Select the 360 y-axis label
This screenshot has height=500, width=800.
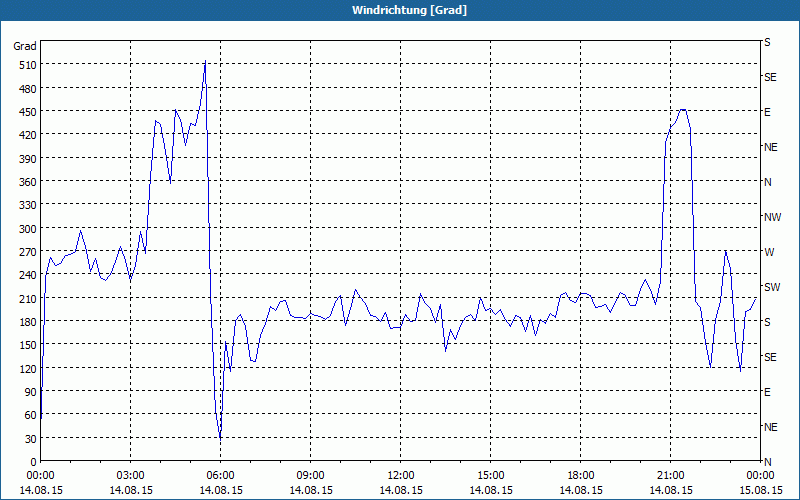pos(28,182)
